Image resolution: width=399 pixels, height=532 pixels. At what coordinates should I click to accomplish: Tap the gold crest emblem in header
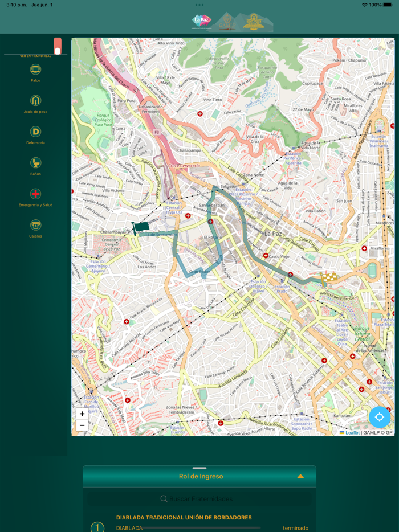pos(254,22)
